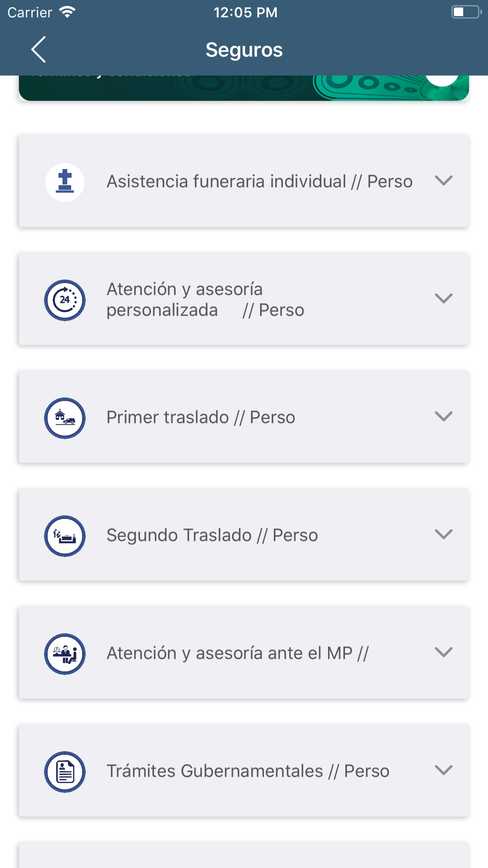This screenshot has width=488, height=868.
Task: Tap the battery indicator icon
Action: pos(466,12)
